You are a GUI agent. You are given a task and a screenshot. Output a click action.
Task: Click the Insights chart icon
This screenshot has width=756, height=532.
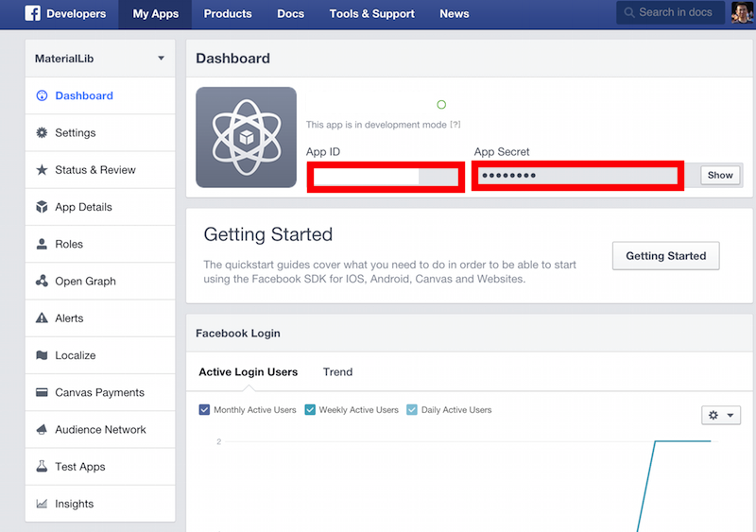[42, 504]
